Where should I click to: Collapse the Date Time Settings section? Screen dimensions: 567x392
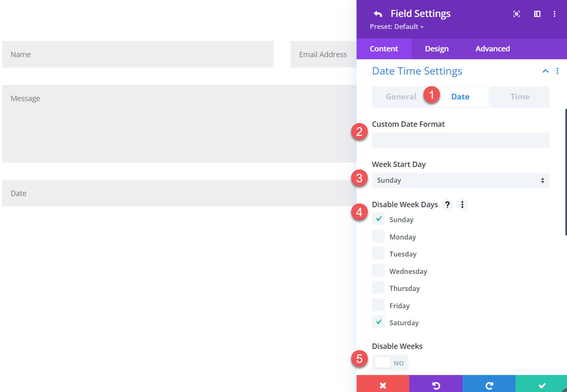pyautogui.click(x=545, y=71)
